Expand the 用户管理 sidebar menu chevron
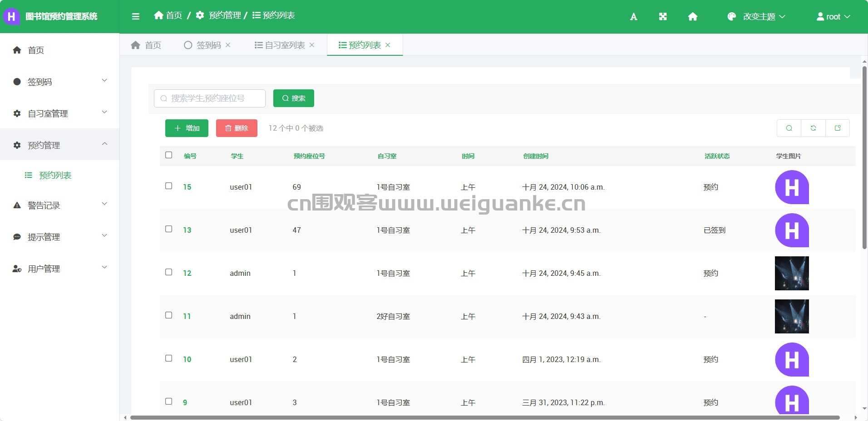This screenshot has height=421, width=868. coord(104,267)
